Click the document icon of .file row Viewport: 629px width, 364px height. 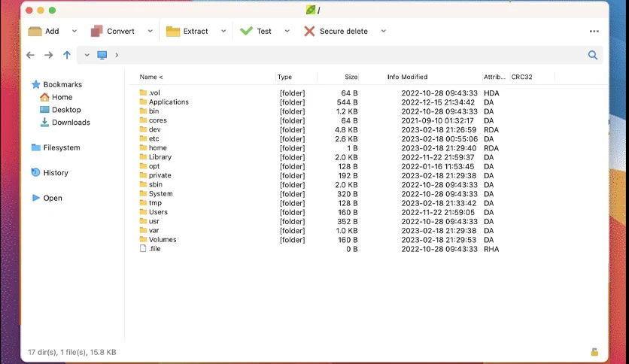(x=143, y=248)
